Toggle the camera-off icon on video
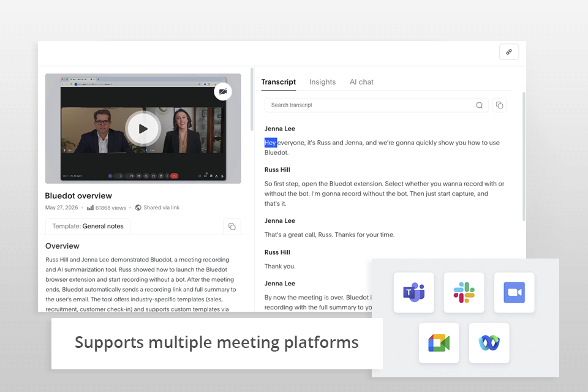588x392 pixels. [223, 91]
